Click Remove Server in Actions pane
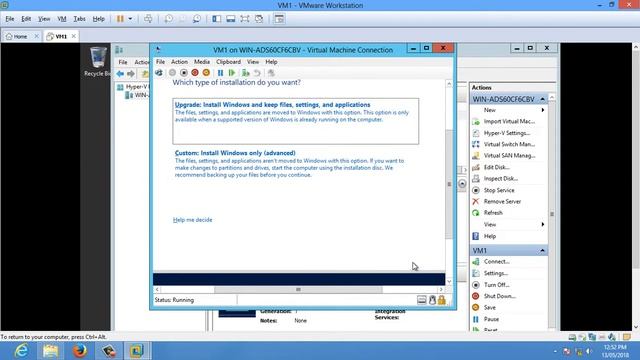This screenshot has width=640, height=360. [502, 201]
